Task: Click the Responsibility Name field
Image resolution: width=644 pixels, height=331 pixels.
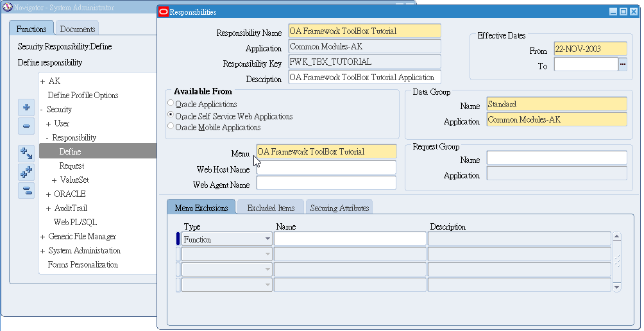Action: point(365,31)
